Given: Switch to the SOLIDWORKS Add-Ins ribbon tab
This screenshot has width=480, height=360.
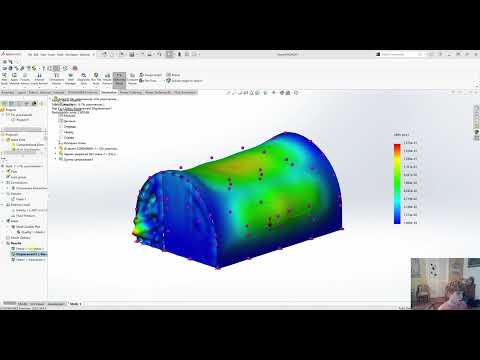Looking at the screenshot, I should click(83, 92).
